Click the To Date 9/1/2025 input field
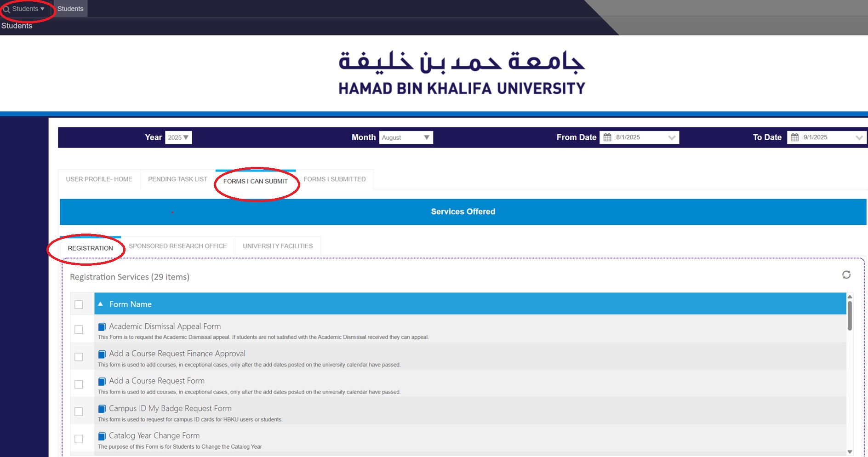 click(x=827, y=137)
